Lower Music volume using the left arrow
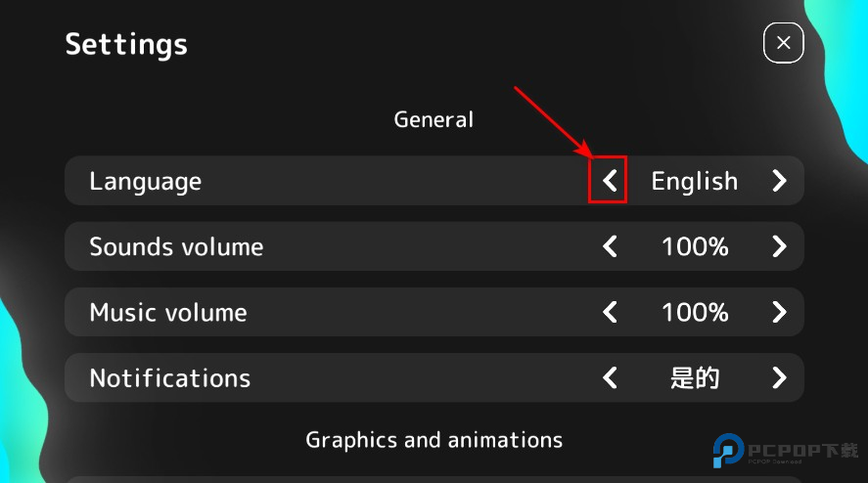The height and width of the screenshot is (483, 868). 610,312
